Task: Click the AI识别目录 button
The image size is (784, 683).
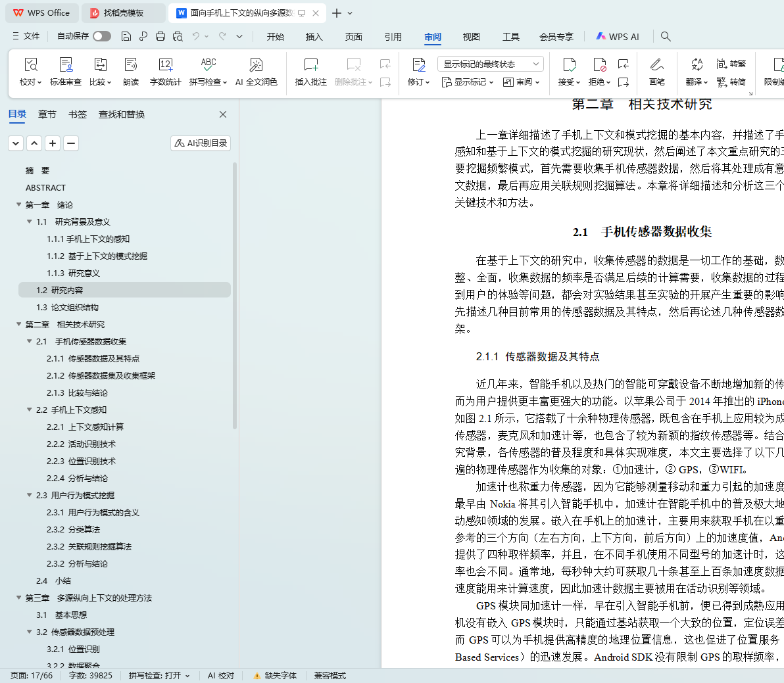Action: tap(201, 143)
